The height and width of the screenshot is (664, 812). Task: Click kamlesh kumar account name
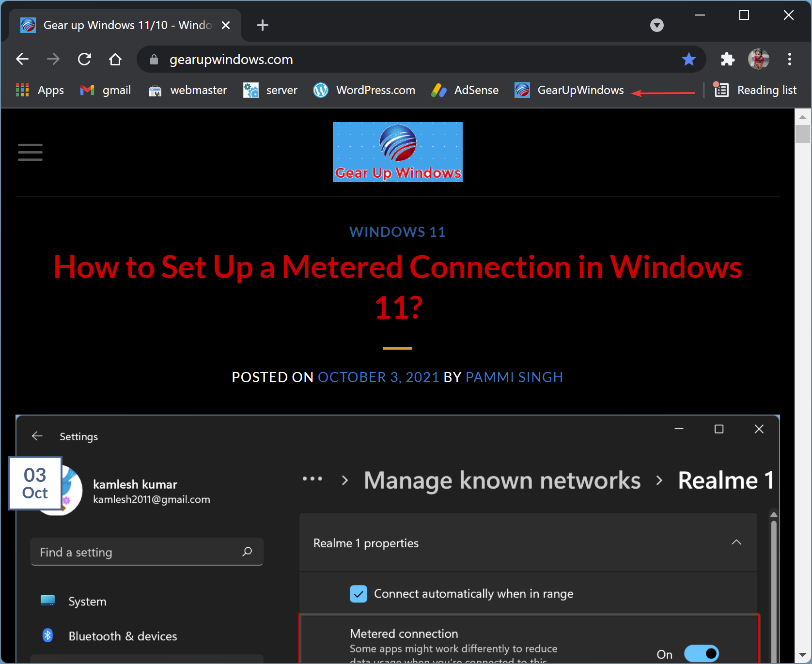(135, 484)
